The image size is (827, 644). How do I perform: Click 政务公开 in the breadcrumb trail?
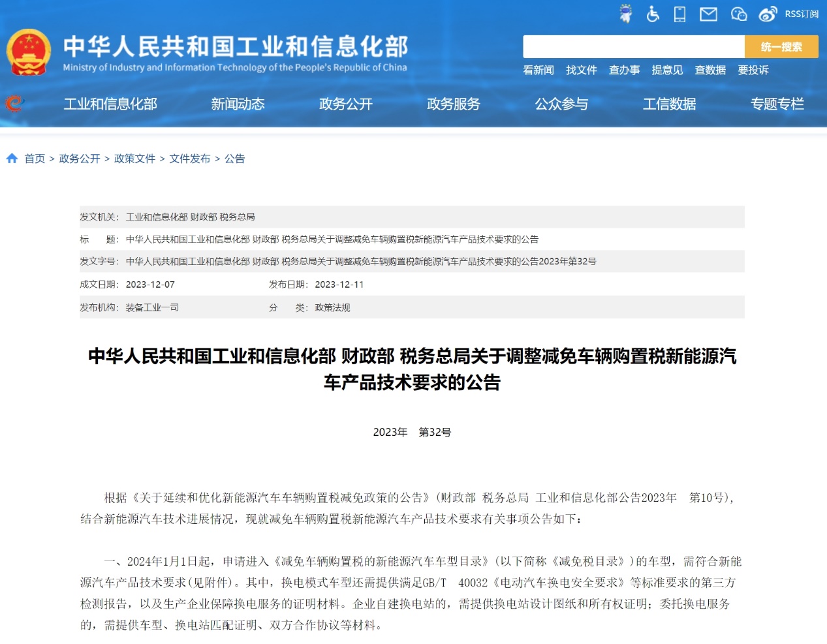[80, 159]
